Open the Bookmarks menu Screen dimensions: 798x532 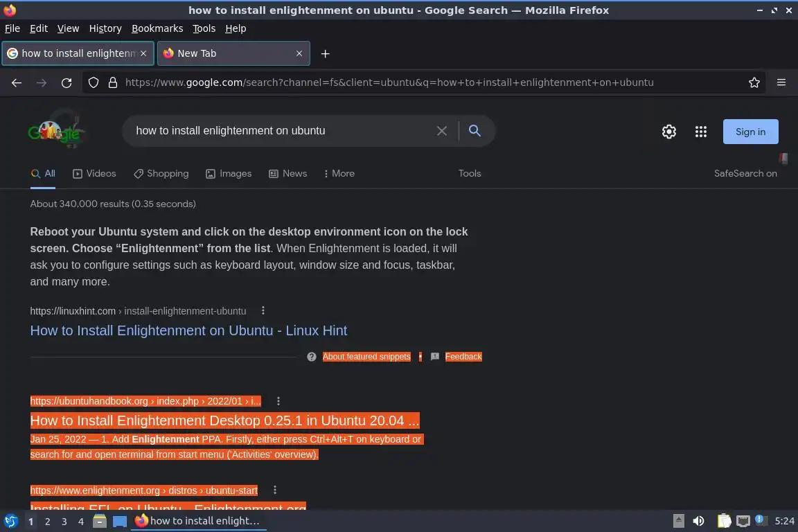pos(157,28)
